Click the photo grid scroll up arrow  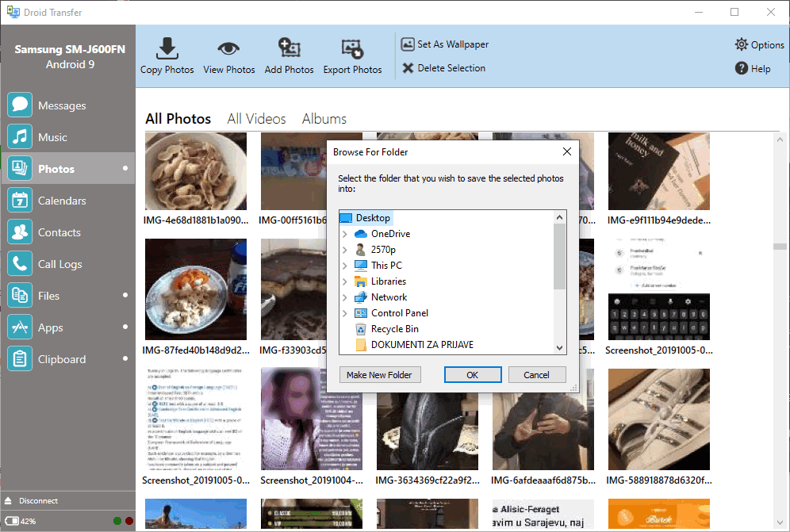click(780, 139)
